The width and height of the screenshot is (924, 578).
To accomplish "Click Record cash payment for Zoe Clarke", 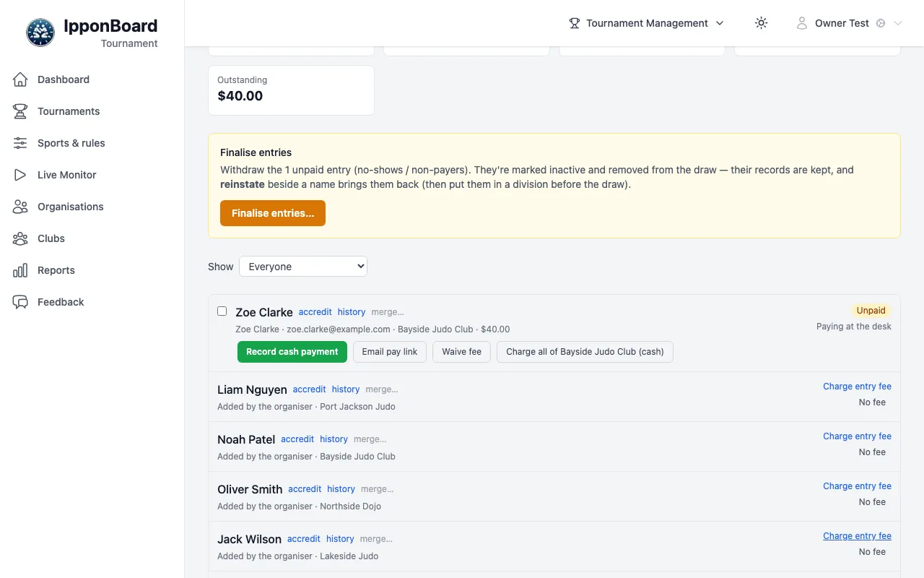I will (x=292, y=352).
